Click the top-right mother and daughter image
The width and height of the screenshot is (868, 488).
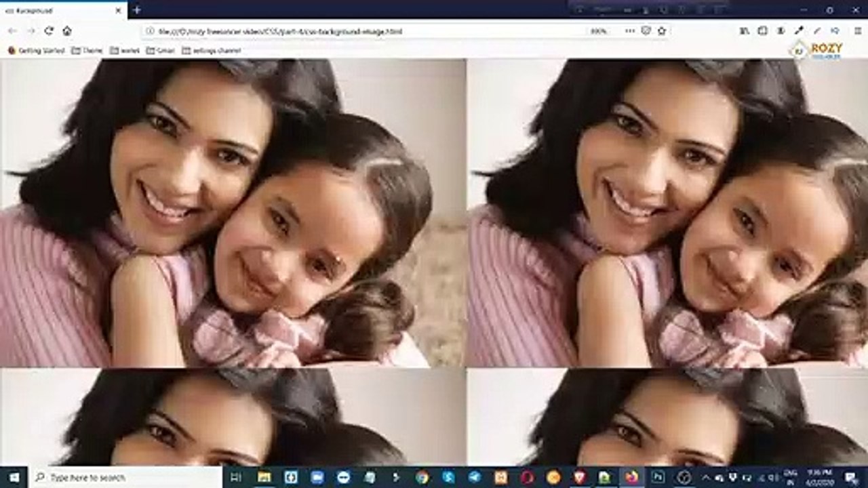coord(667,213)
